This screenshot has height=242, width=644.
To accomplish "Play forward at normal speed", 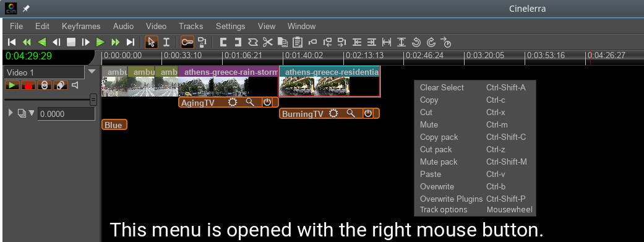I will (x=100, y=42).
